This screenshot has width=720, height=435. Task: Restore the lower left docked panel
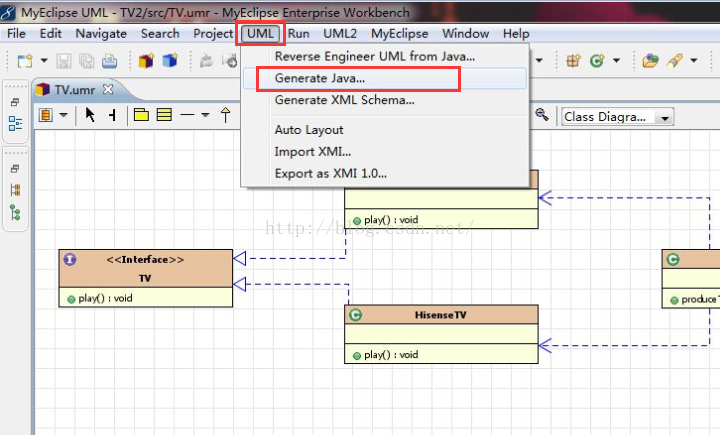point(15,169)
